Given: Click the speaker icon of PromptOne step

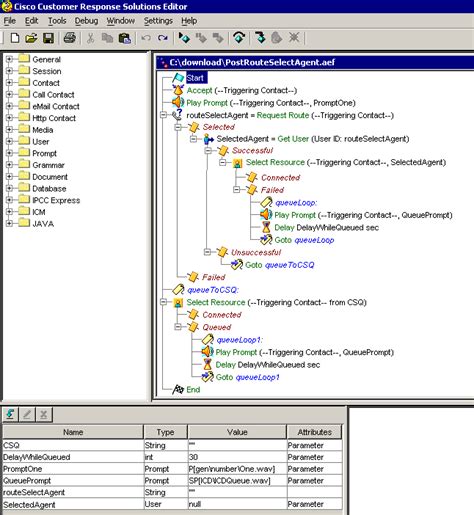Looking at the screenshot, I should [178, 102].
